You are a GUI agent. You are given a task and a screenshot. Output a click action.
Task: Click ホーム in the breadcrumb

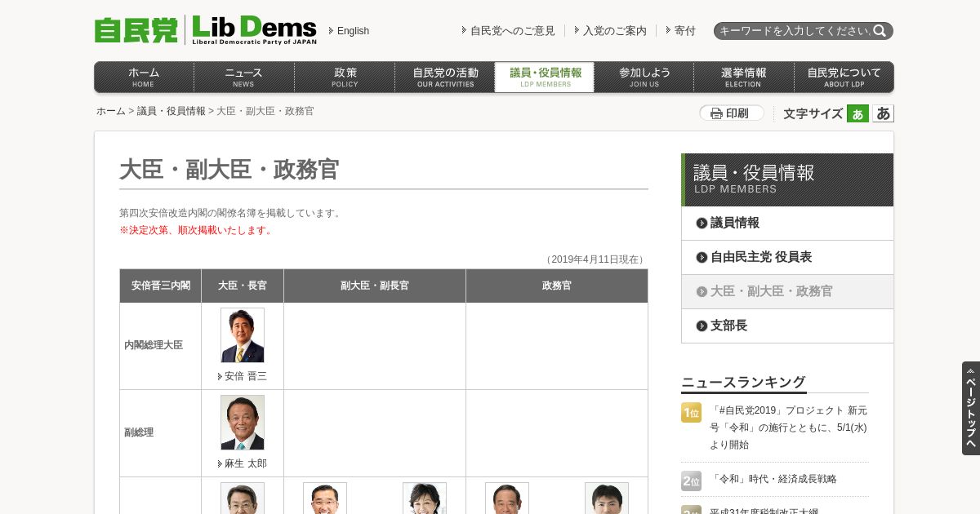click(x=111, y=111)
